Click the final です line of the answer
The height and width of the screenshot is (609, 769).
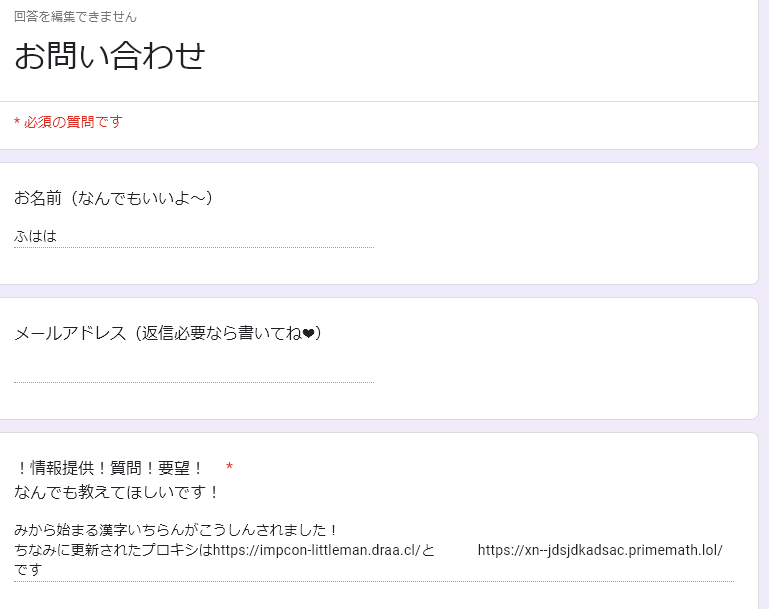coord(28,570)
